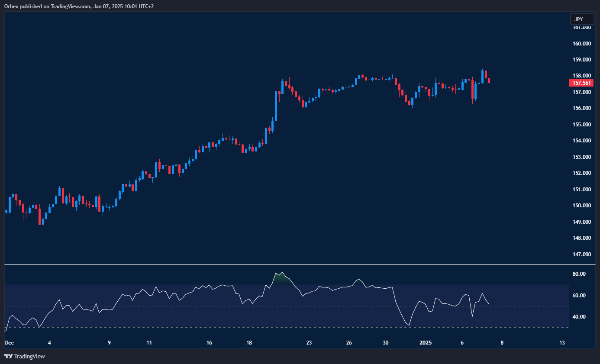Click the TradingView name text
Image resolution: width=600 pixels, height=364 pixels.
pos(29,356)
